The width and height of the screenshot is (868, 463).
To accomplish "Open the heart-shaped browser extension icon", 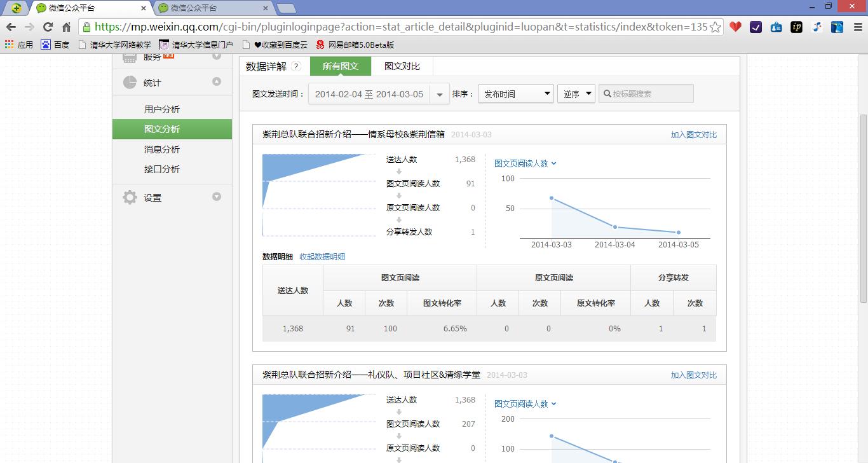I will [x=736, y=28].
